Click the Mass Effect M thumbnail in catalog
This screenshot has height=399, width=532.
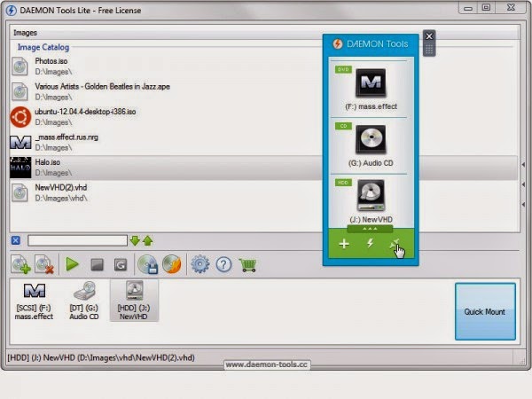[20, 143]
